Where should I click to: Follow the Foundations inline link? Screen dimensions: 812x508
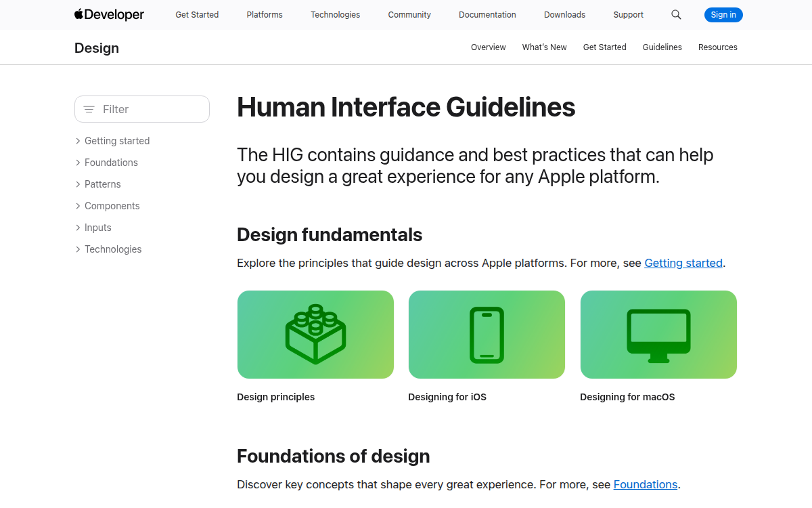pyautogui.click(x=646, y=484)
